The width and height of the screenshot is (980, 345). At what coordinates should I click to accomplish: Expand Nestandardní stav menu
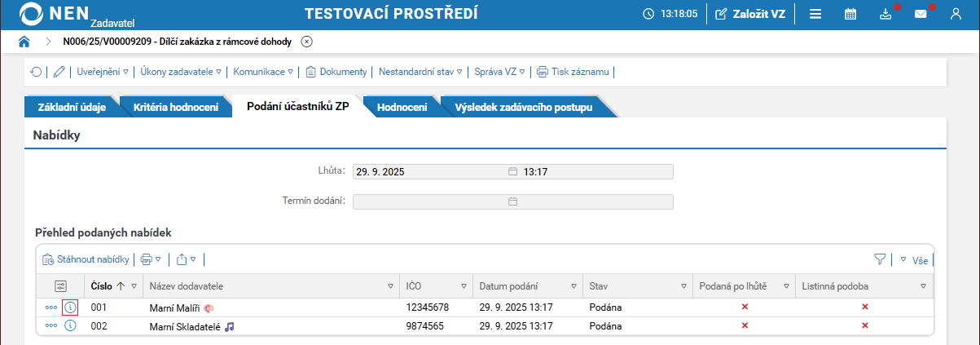(x=420, y=72)
